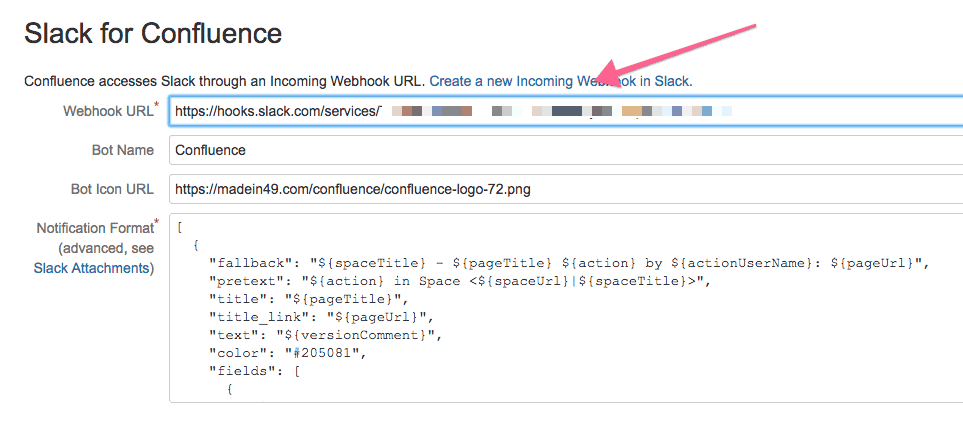Click the "fallback" line in the JSON

[571, 263]
